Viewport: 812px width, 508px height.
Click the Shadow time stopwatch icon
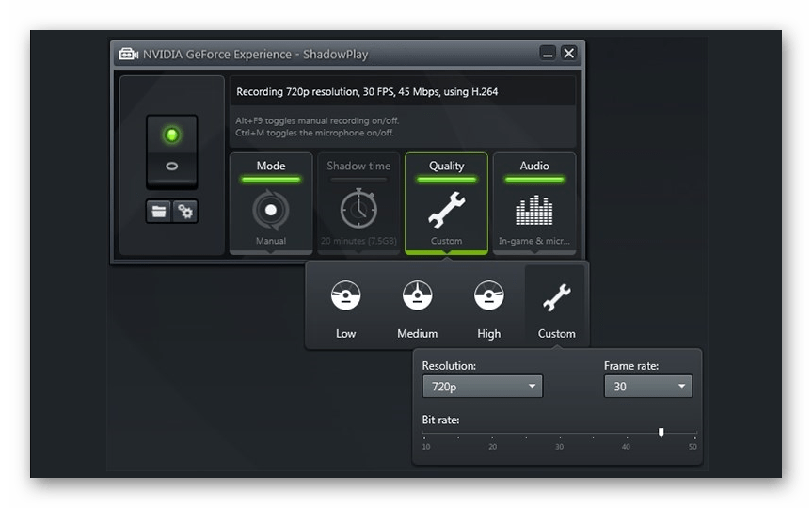point(358,209)
